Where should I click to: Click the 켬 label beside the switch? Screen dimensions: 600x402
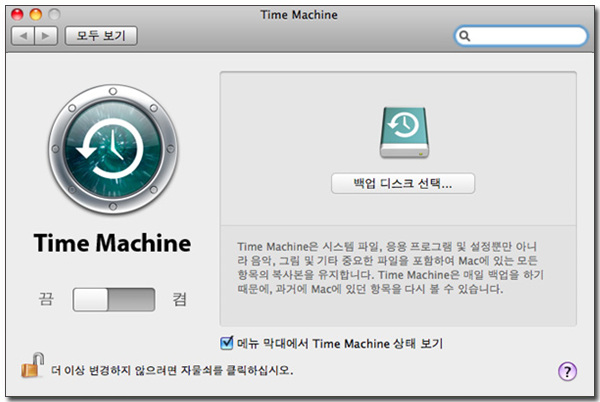[179, 299]
